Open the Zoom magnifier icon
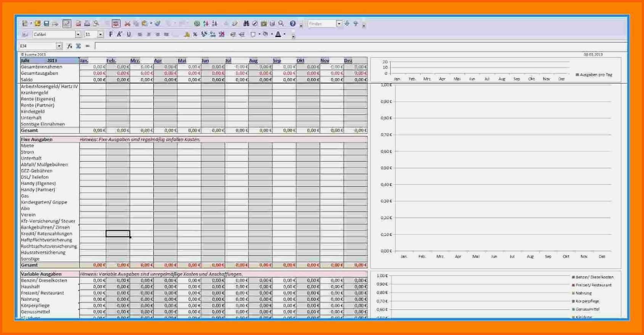 point(281,24)
